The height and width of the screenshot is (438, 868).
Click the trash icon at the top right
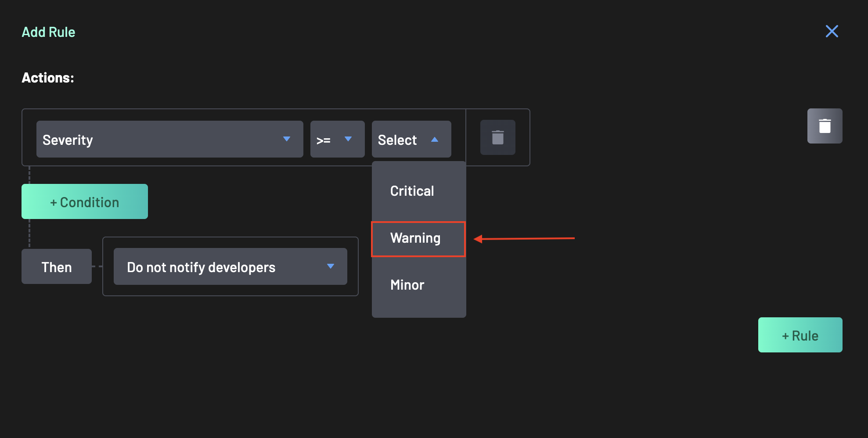tap(825, 126)
